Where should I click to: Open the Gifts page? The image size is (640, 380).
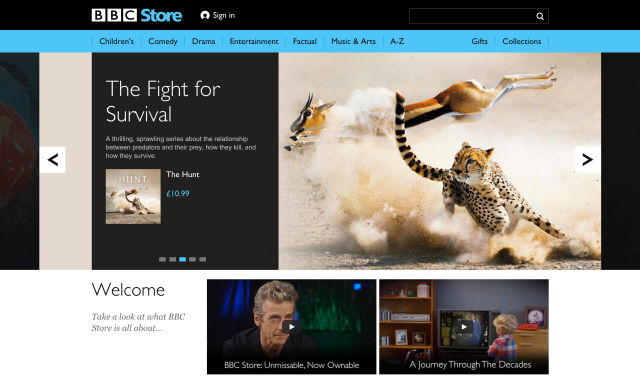pos(479,41)
